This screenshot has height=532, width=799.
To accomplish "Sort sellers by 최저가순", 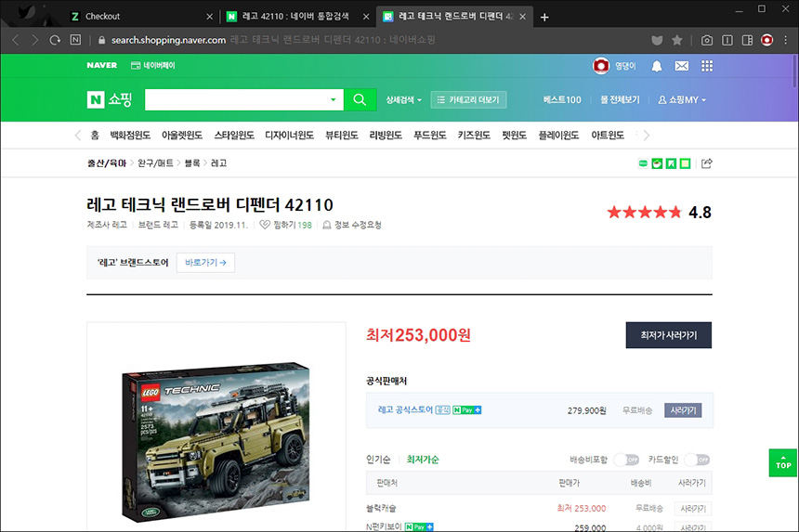I will pos(423,460).
